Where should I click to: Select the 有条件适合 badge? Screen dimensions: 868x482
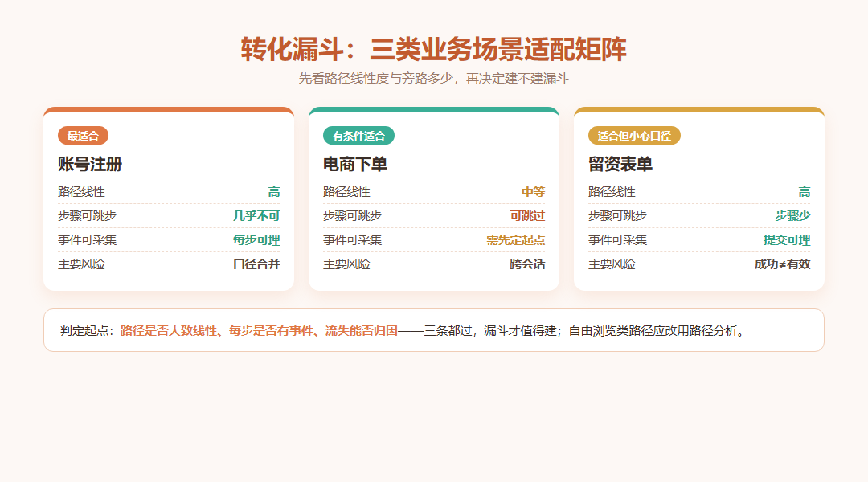click(x=358, y=136)
